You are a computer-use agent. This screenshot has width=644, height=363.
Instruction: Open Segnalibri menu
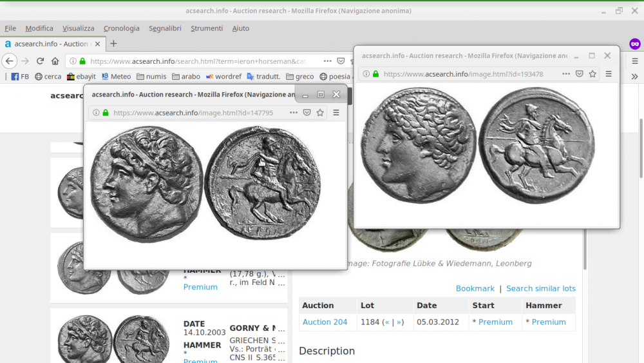[165, 28]
